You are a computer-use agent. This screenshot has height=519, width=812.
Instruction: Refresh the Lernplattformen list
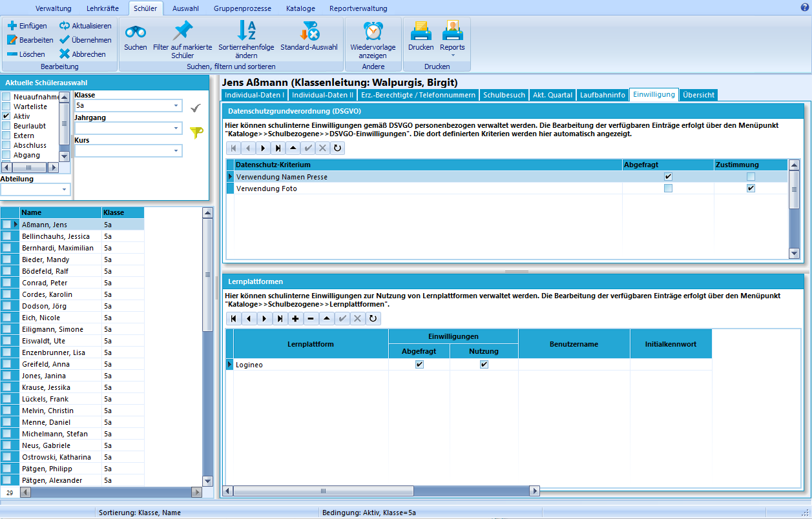point(373,318)
